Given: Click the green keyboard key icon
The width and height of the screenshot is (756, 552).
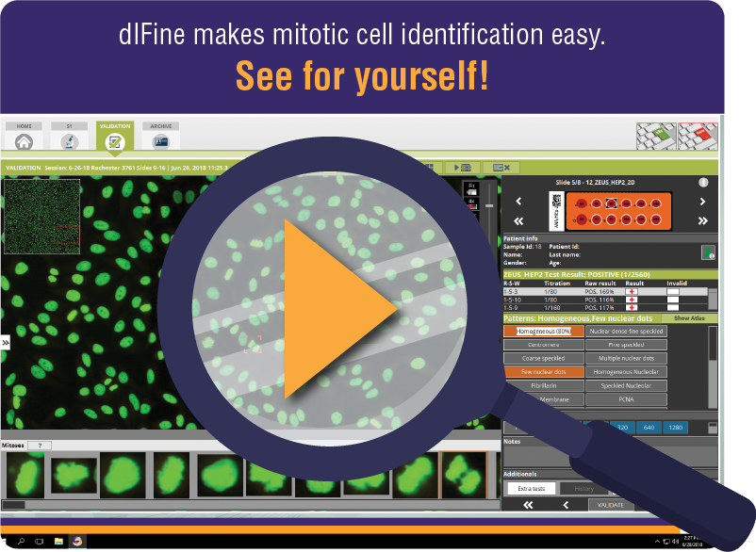Looking at the screenshot, I should tap(656, 136).
